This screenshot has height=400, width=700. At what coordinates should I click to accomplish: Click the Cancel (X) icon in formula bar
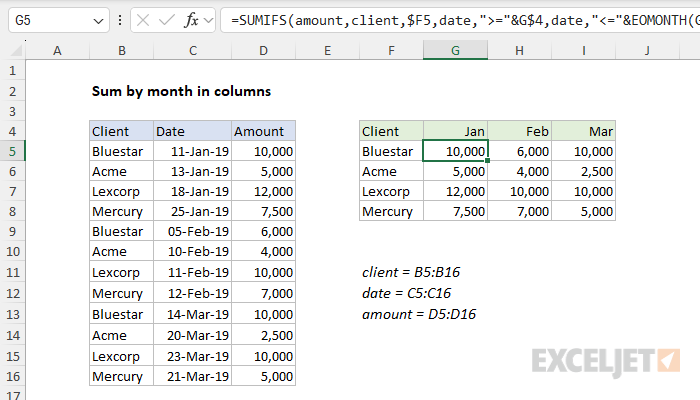pos(143,20)
